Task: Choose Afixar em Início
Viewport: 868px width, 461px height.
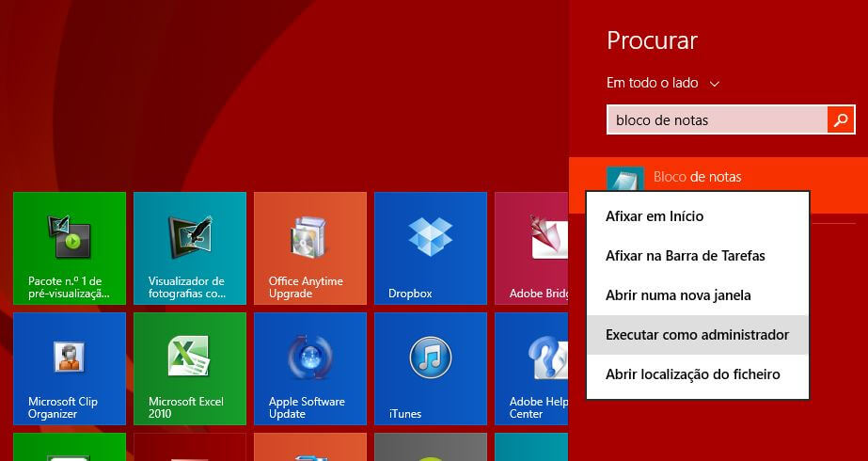Action: tap(698, 216)
